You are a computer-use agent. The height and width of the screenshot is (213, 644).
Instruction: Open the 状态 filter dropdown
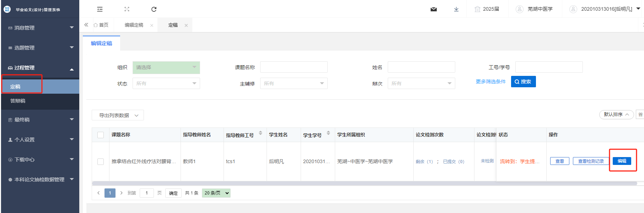pyautogui.click(x=166, y=83)
